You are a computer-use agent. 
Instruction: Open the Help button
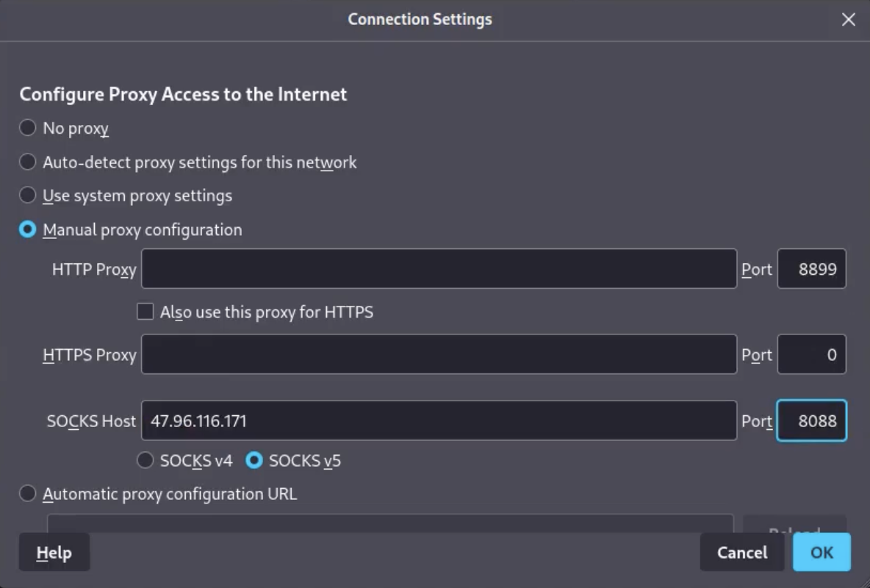tap(54, 553)
